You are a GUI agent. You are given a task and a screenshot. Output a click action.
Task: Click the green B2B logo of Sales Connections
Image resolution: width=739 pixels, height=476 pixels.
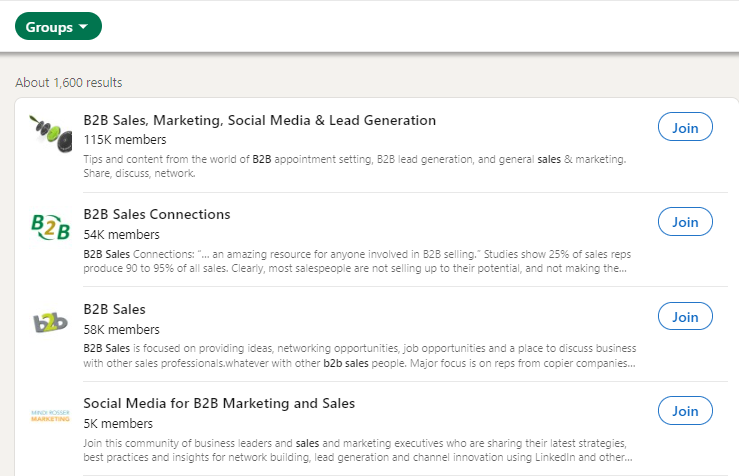coord(50,227)
